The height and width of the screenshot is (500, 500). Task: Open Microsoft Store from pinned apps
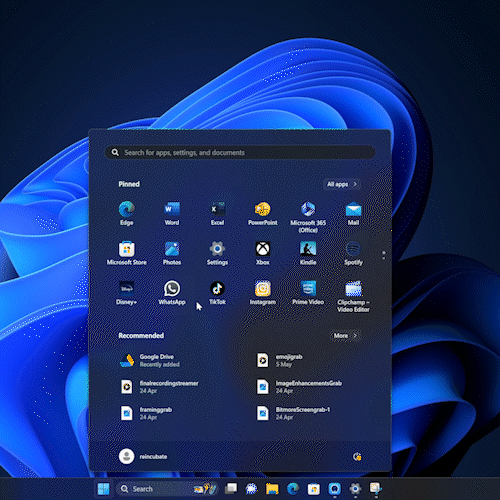pos(127,253)
